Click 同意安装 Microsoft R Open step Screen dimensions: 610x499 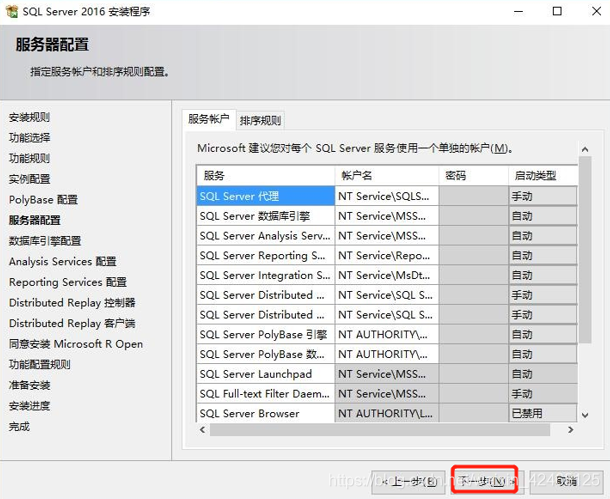76,344
